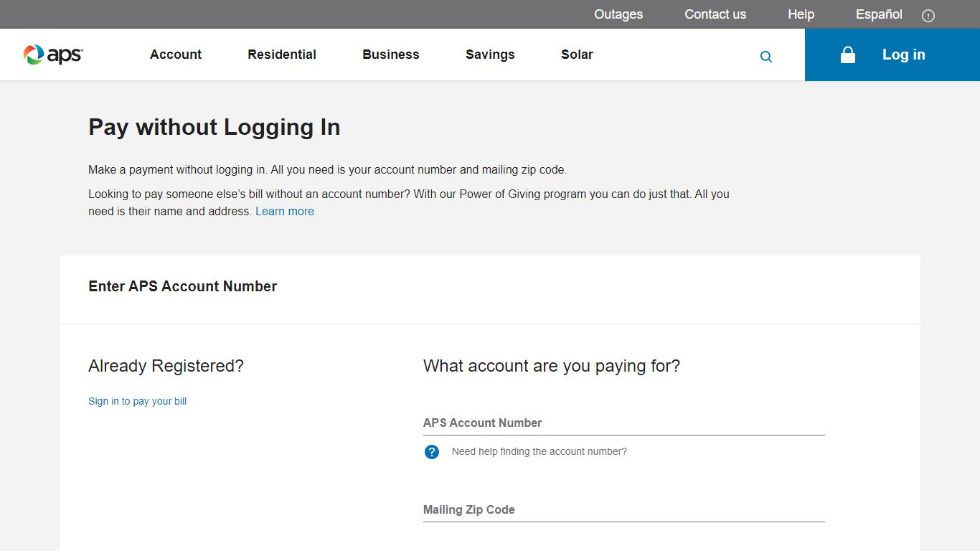Click the alert circle icon beside Español

pyautogui.click(x=928, y=15)
